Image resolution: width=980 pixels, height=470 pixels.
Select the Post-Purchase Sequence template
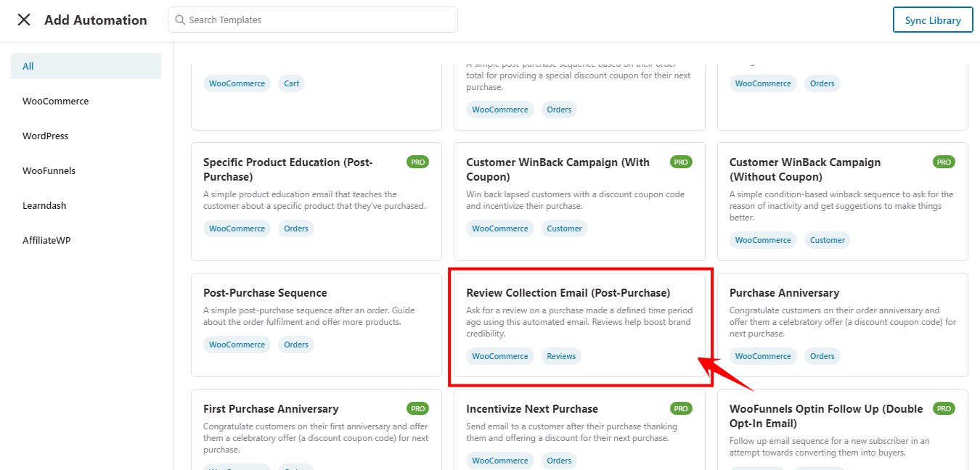(265, 293)
